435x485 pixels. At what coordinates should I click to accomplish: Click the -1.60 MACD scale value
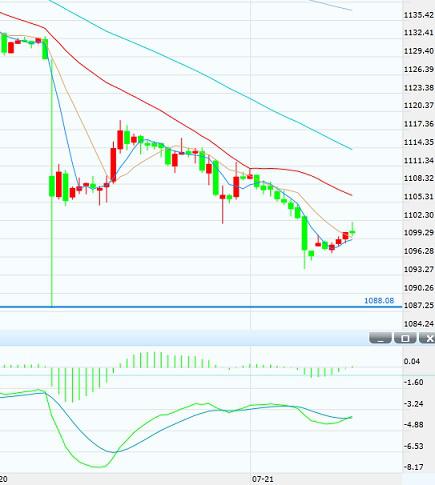point(413,382)
